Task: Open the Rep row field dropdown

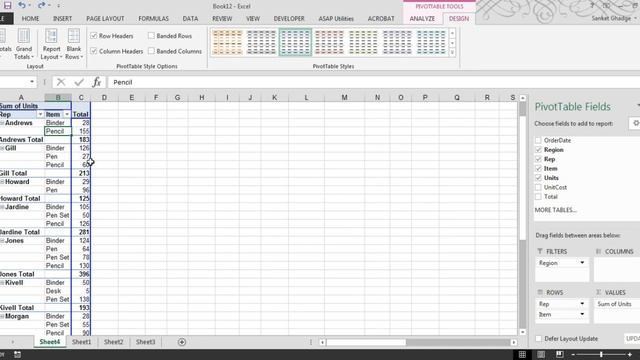Action: (x=582, y=304)
